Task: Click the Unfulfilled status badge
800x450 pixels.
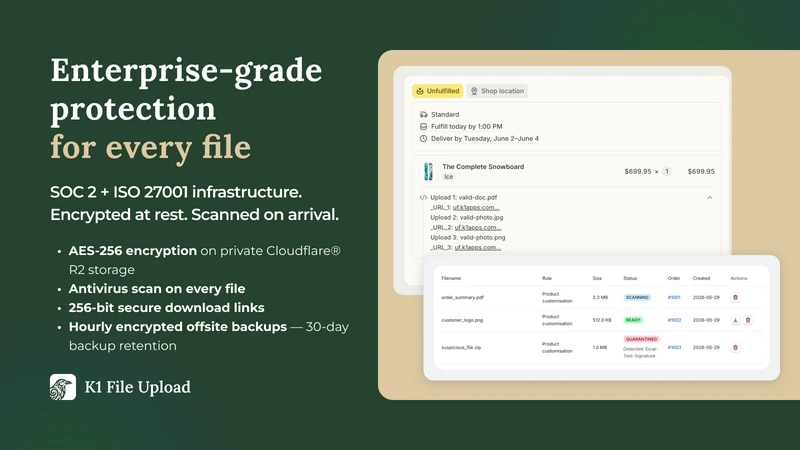Action: [438, 91]
